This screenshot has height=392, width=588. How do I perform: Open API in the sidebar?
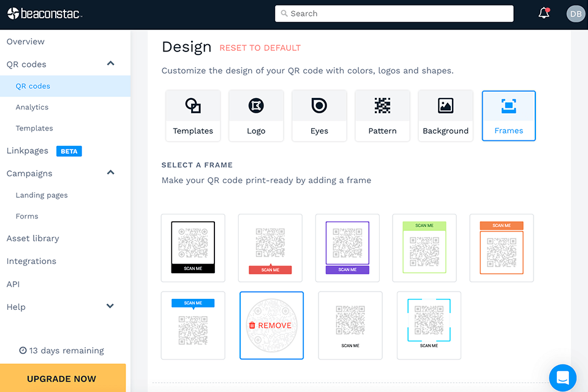click(x=13, y=284)
